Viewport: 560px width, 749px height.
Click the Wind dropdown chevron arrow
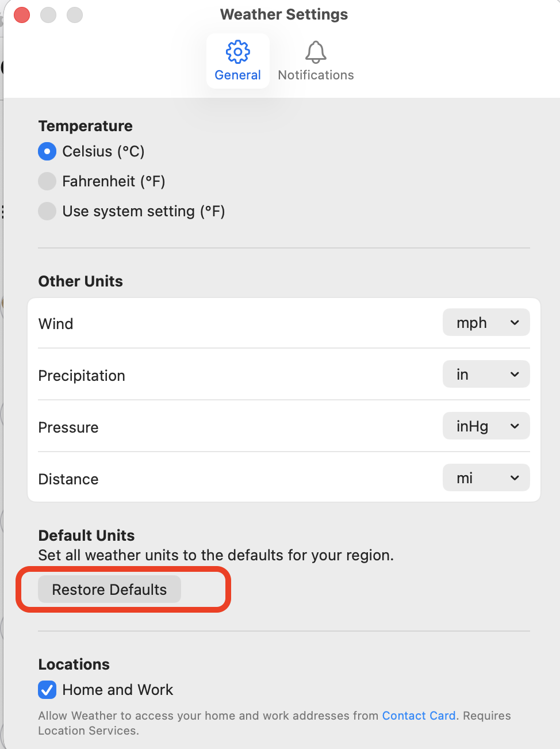(x=515, y=323)
